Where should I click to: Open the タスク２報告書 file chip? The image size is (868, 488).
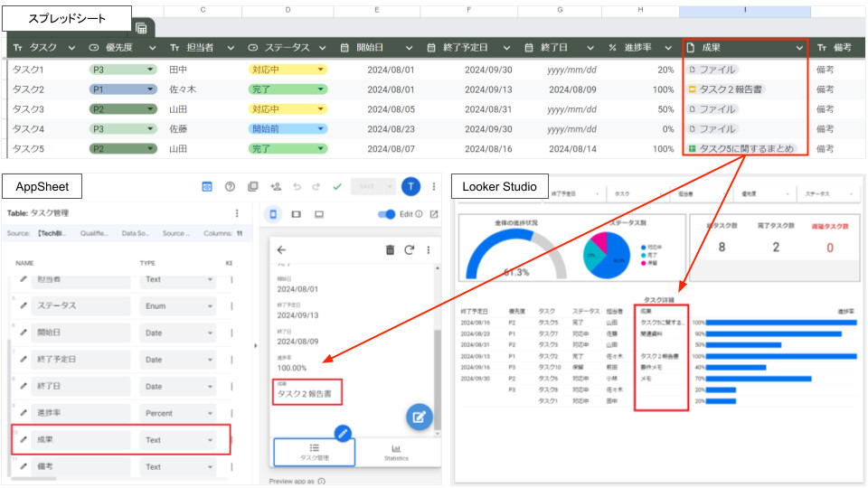[732, 89]
